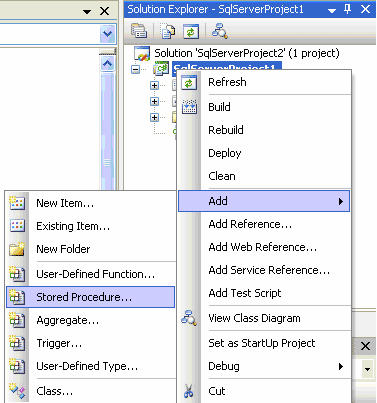The height and width of the screenshot is (403, 377).
Task: Open the combo box dropdown in left panel
Action: [108, 34]
